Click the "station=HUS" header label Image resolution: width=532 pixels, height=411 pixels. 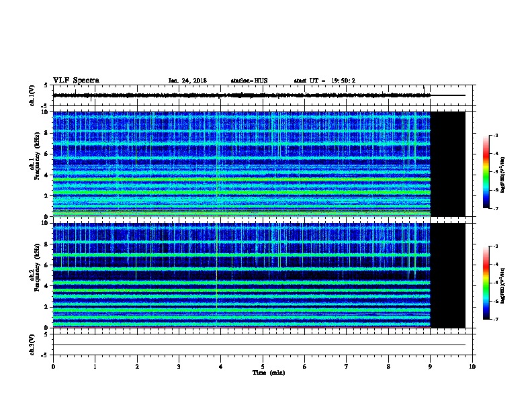[x=249, y=81]
